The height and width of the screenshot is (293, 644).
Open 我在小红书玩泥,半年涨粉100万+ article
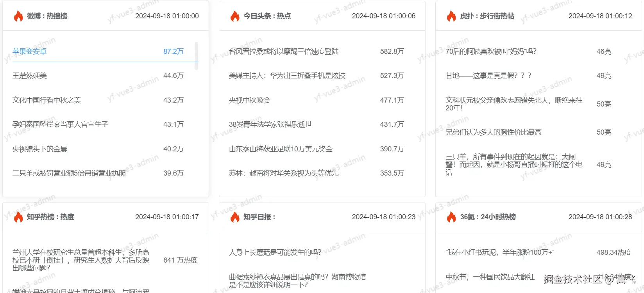coord(500,252)
